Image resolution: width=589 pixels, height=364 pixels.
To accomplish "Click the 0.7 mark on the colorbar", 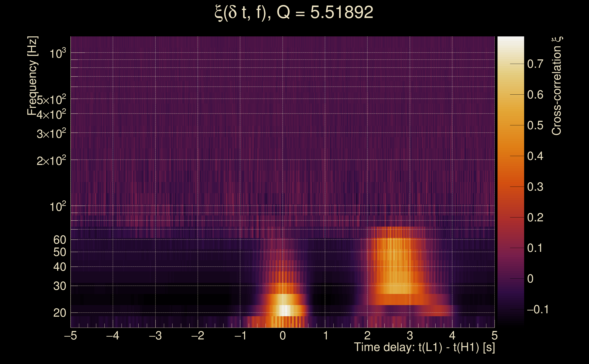I will (x=535, y=64).
